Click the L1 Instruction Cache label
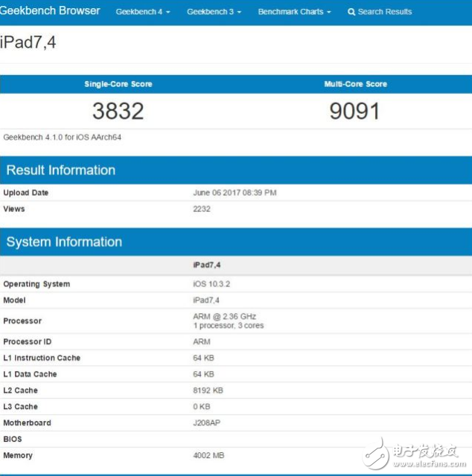472x476 pixels. 42,358
